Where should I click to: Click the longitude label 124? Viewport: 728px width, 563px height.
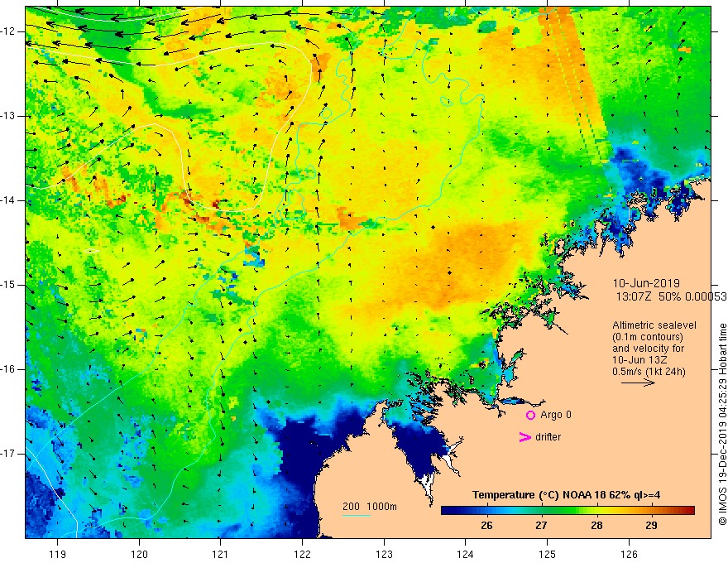pyautogui.click(x=465, y=554)
